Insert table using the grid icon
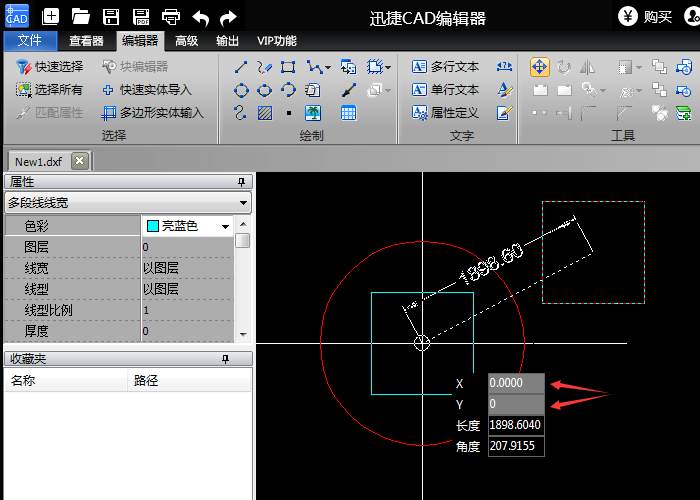700x500 pixels. 348,113
